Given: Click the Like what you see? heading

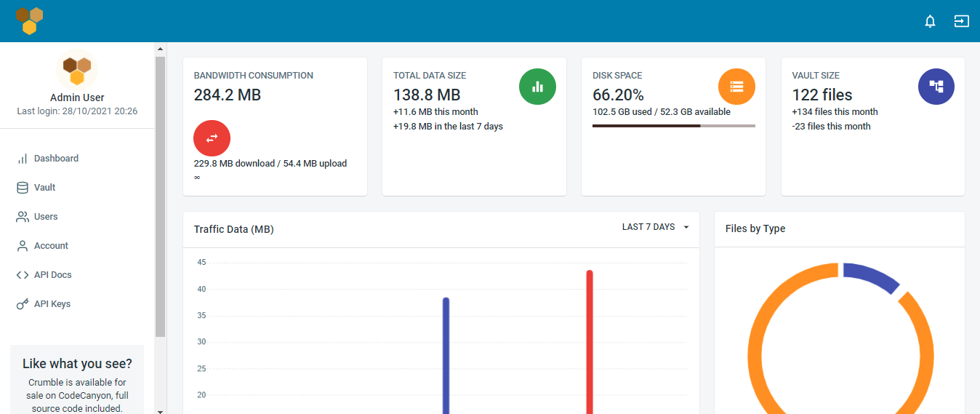Looking at the screenshot, I should (77, 364).
